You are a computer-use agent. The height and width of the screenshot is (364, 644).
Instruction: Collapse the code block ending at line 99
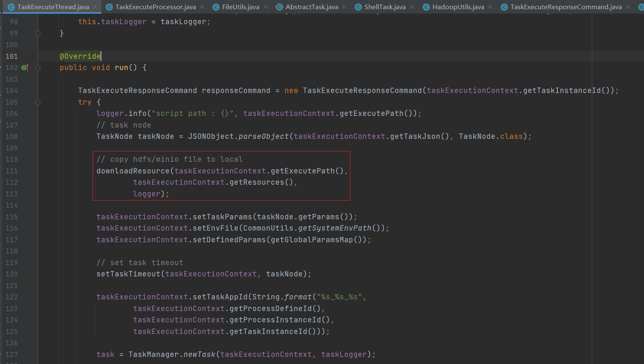pyautogui.click(x=38, y=33)
